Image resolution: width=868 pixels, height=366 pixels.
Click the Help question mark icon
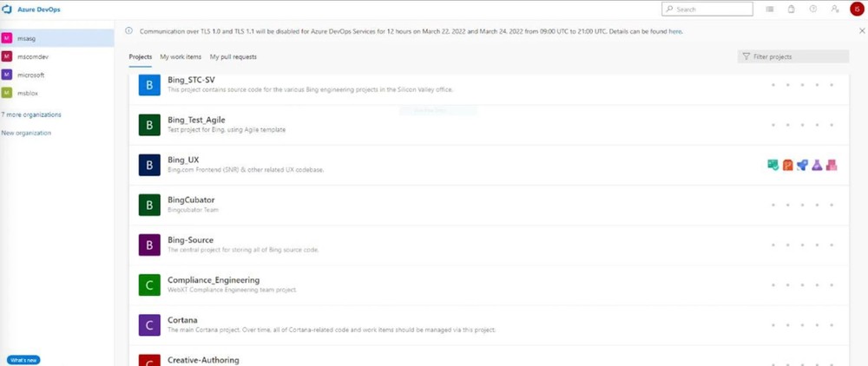tap(813, 9)
